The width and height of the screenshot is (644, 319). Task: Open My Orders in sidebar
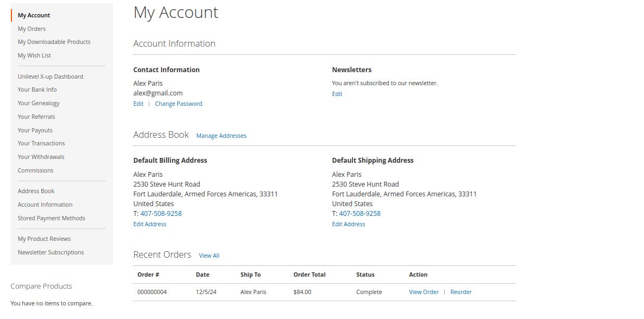coord(31,29)
